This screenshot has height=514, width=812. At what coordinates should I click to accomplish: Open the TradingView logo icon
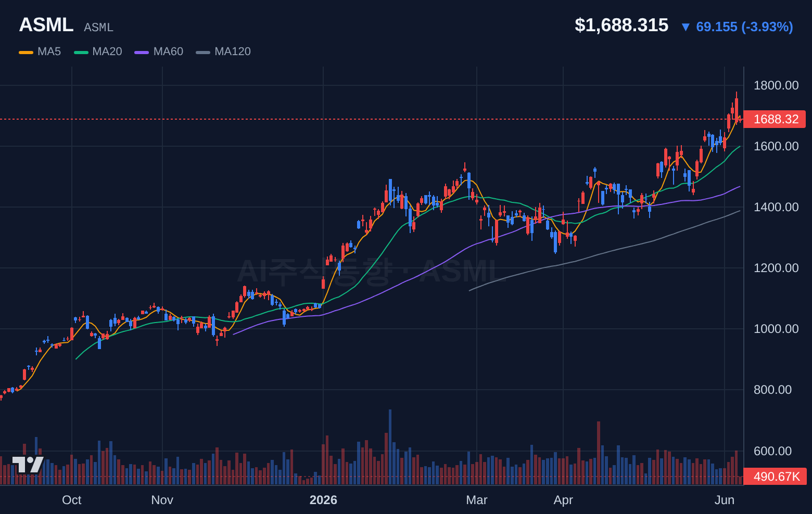point(28,465)
